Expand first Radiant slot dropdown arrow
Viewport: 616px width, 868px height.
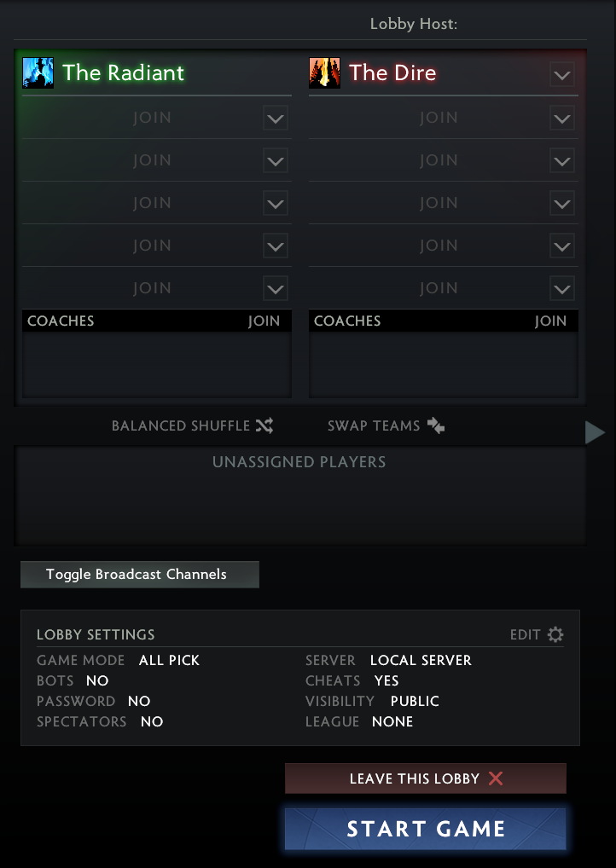(x=275, y=119)
